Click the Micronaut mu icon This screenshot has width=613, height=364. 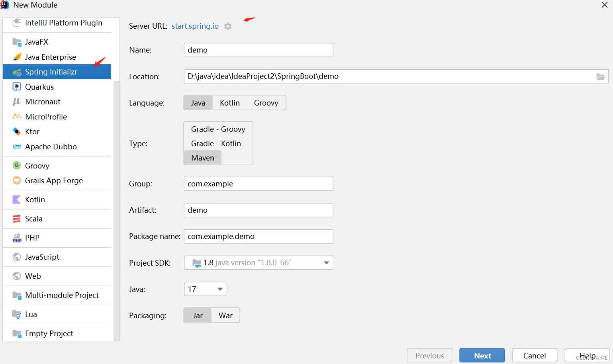(x=17, y=102)
